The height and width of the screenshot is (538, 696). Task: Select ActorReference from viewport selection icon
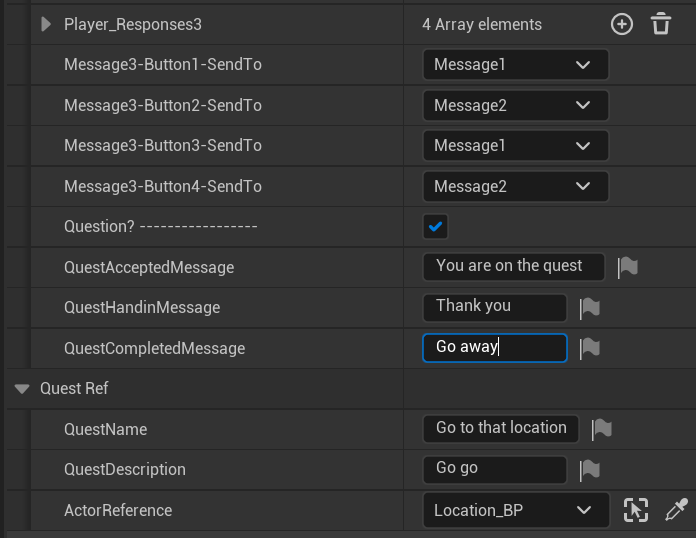coord(636,510)
